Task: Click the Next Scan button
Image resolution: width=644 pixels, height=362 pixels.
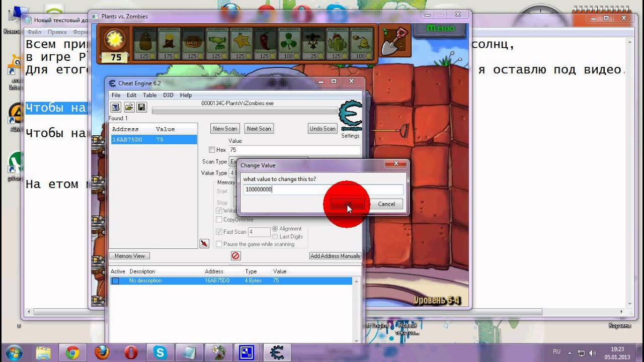Action: click(x=259, y=129)
